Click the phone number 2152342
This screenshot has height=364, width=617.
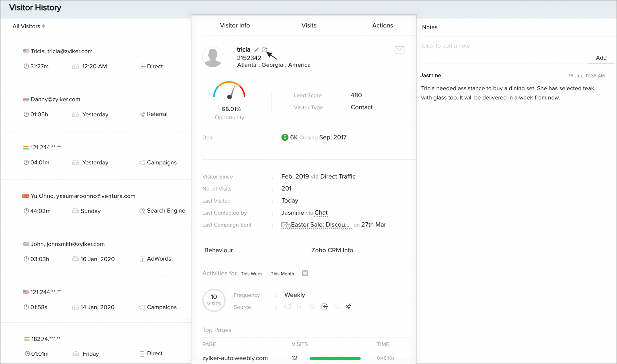[x=249, y=58]
